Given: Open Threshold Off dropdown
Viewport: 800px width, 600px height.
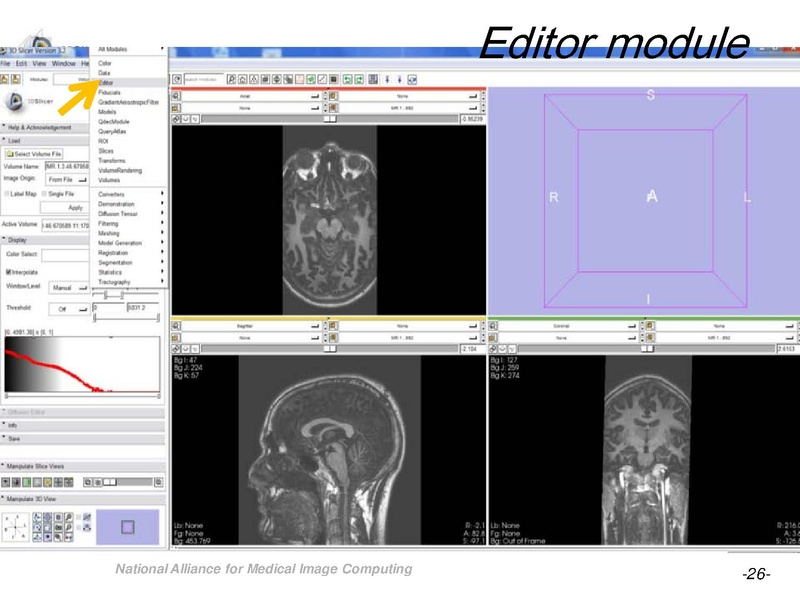Looking at the screenshot, I should [x=69, y=309].
